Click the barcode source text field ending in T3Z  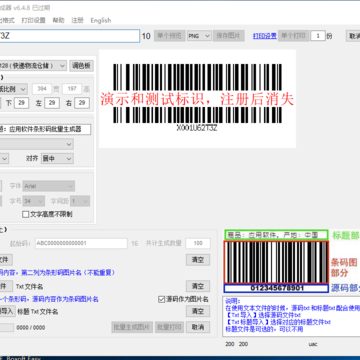tap(69, 36)
